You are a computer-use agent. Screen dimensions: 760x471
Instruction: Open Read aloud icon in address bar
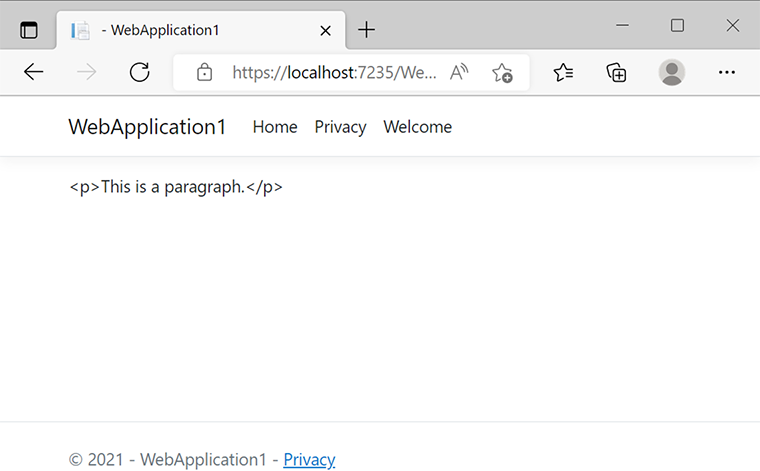tap(459, 72)
